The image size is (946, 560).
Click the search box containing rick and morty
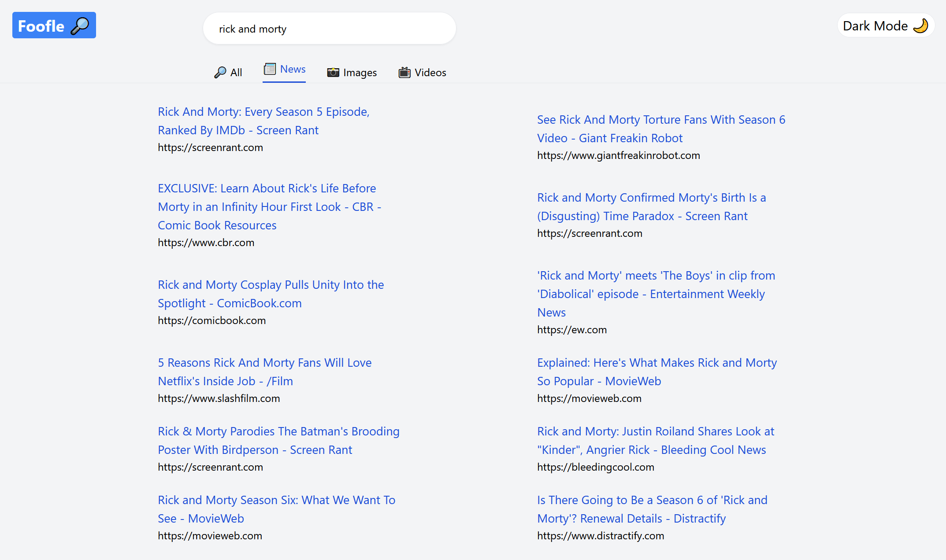coord(329,29)
